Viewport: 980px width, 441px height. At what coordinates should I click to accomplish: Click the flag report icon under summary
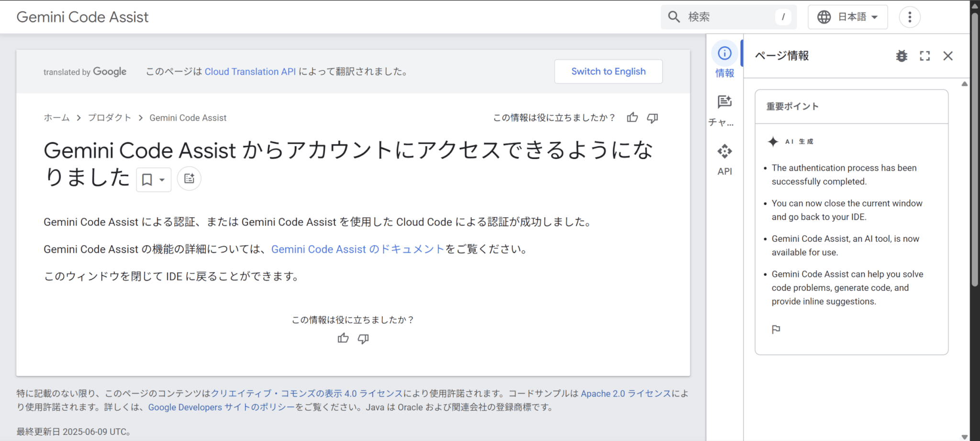pyautogui.click(x=776, y=329)
